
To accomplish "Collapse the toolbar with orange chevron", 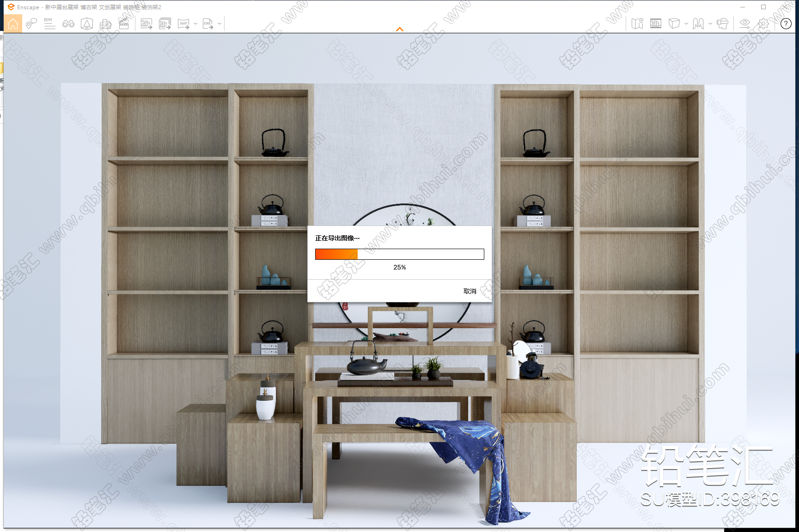I will click(400, 29).
